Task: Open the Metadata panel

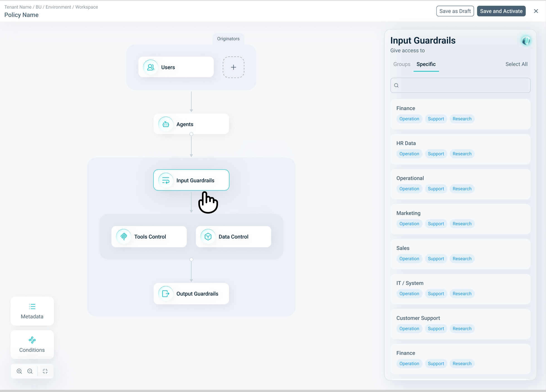Action: 32,311
